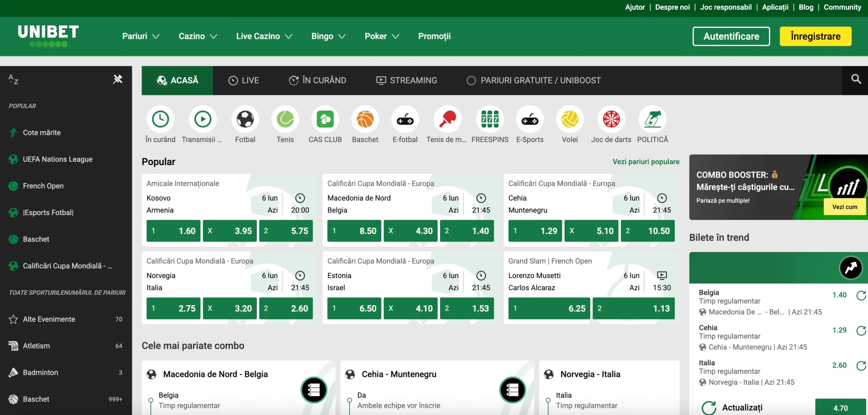Open the Ajutor link
868x415 pixels.
click(635, 7)
